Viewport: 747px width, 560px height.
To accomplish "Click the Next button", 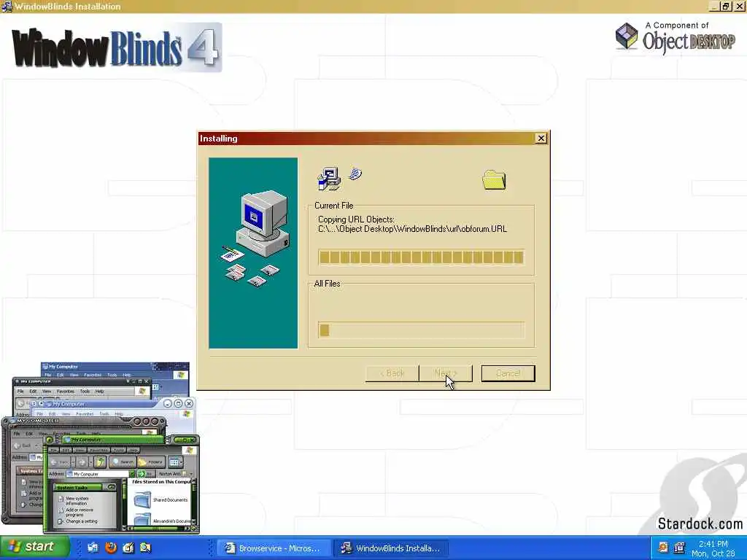I will (x=446, y=373).
